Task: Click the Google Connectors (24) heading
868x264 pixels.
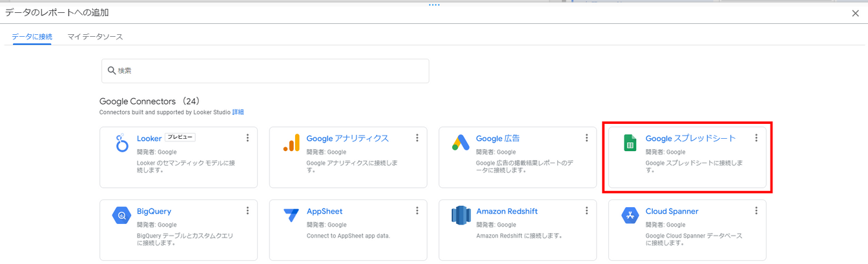Action: point(150,101)
